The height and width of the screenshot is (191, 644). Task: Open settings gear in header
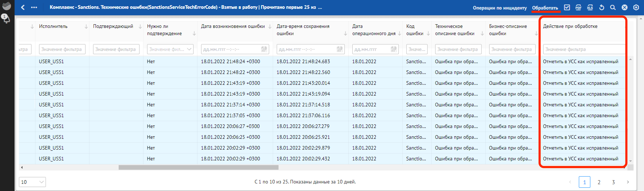[636, 8]
